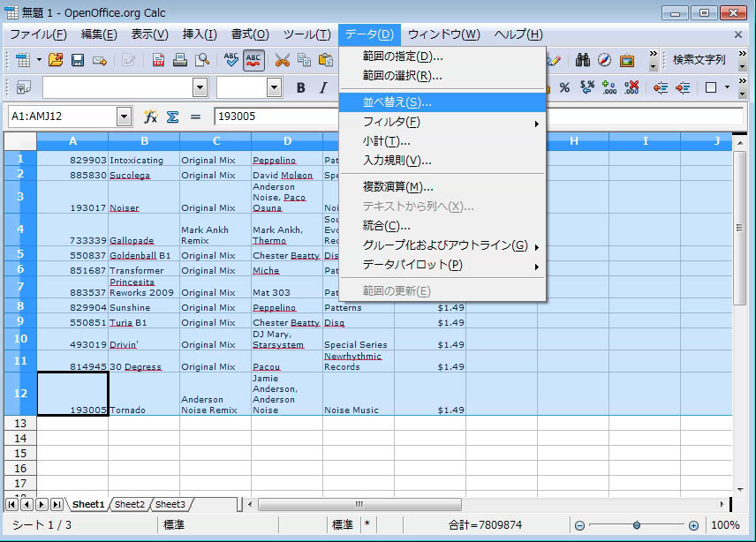Toggle the Navigator compass icon
Viewport: 756px width, 542px height.
(x=605, y=60)
